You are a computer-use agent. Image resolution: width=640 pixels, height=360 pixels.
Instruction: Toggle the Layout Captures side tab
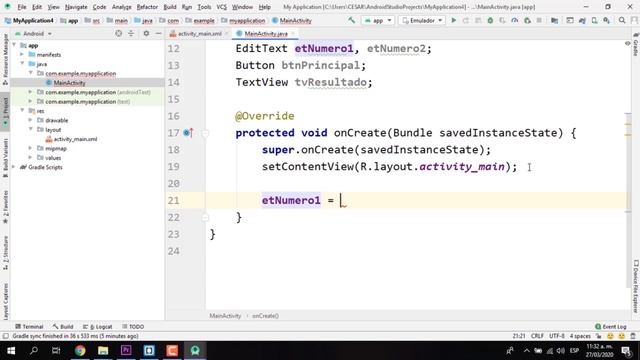5,302
